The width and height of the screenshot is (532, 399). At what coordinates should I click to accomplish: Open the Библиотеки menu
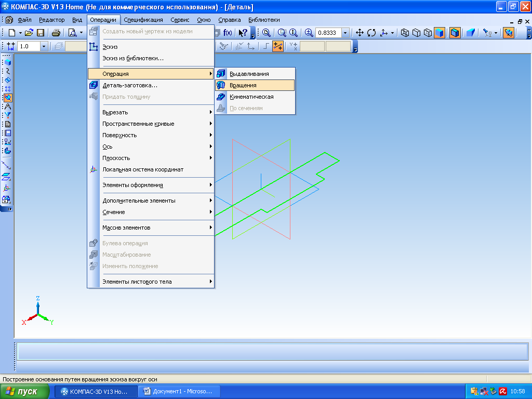(264, 20)
